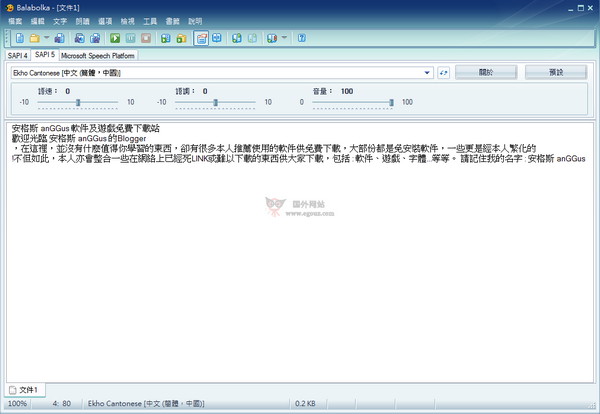Open the 工具 menu
Image resolution: width=600 pixels, height=414 pixels.
point(150,21)
